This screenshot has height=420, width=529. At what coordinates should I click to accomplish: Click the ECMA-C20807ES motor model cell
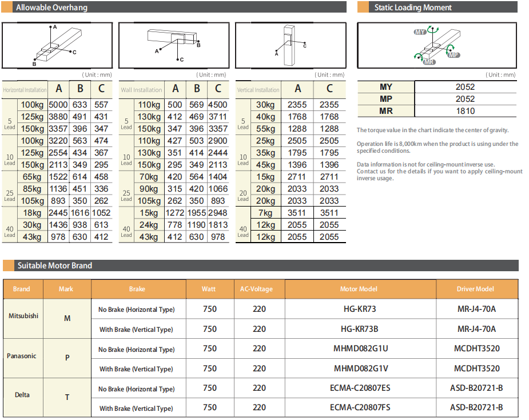point(360,389)
